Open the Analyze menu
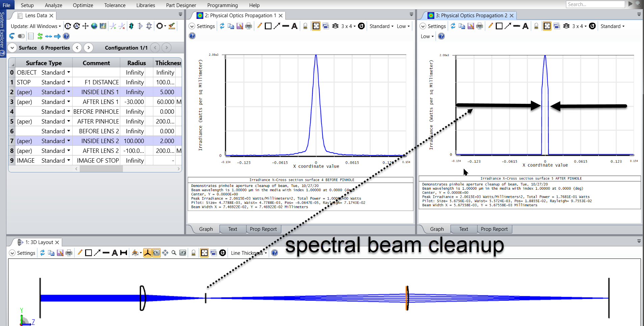 53,5
